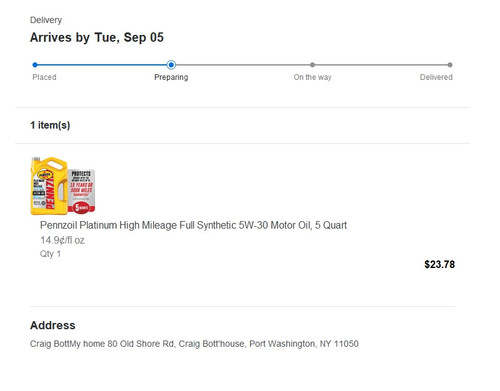The image size is (500, 391).
Task: Click the Delivered progress dot
Action: click(x=450, y=65)
